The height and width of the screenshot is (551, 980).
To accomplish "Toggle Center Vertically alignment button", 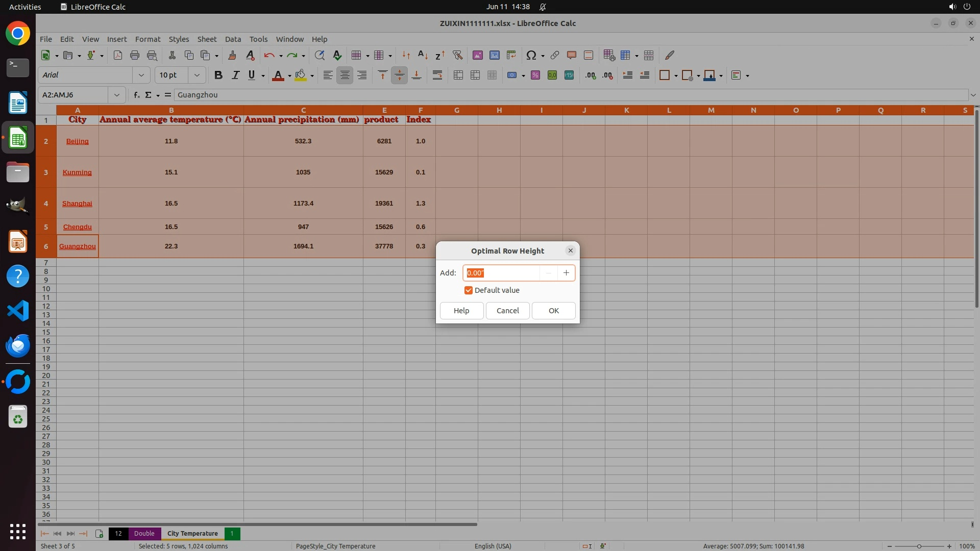I will click(x=399, y=75).
